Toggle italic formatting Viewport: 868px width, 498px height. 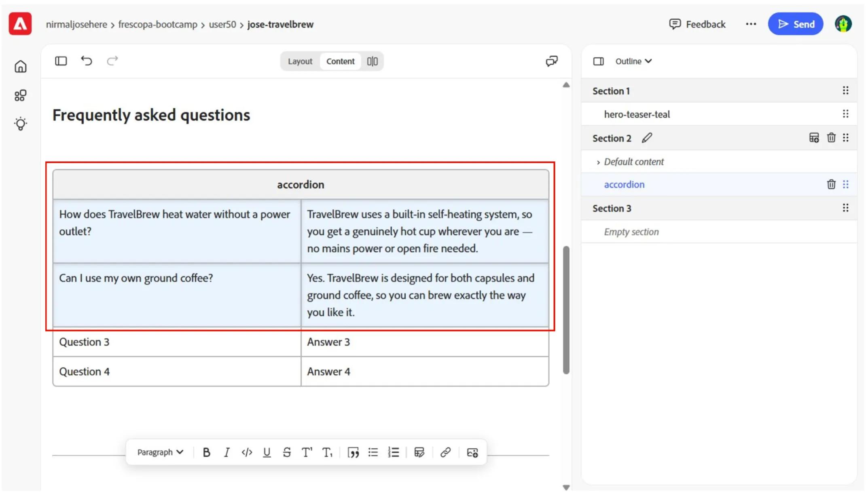coord(227,452)
